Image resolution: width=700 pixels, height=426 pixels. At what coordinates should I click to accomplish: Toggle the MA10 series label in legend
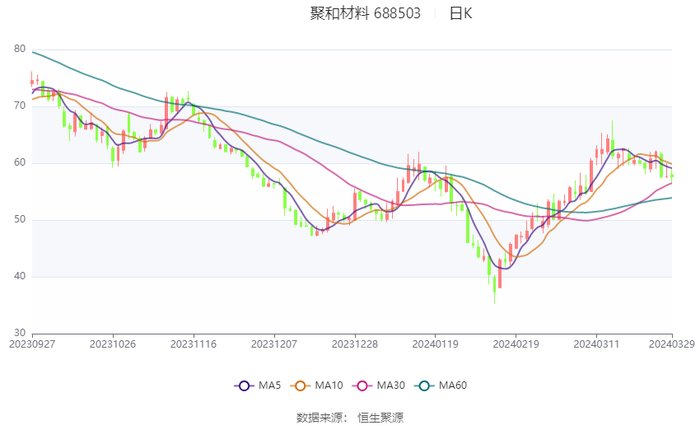(x=329, y=386)
